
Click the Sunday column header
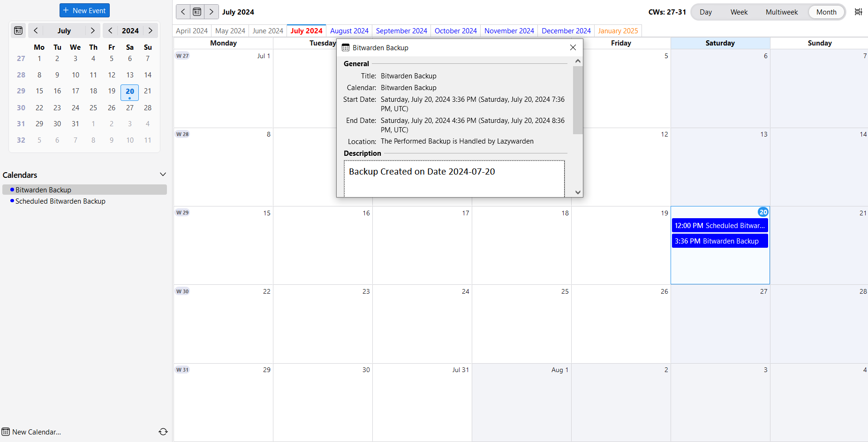pyautogui.click(x=819, y=43)
